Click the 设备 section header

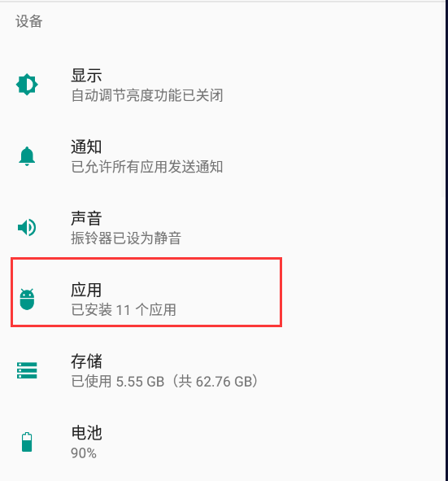click(28, 21)
